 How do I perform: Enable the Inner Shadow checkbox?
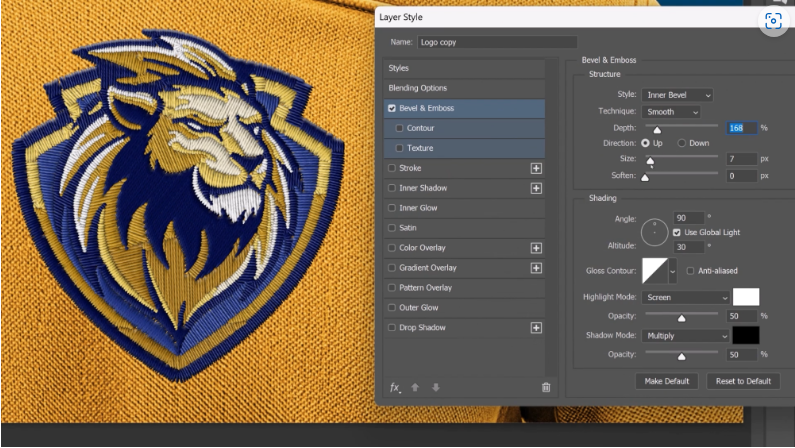(391, 188)
